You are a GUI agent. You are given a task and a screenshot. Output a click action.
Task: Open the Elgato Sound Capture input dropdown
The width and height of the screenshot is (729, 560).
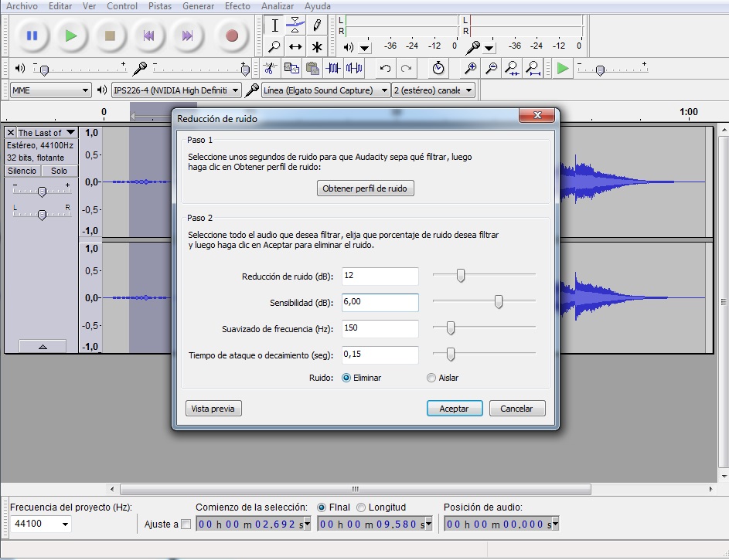(x=325, y=90)
